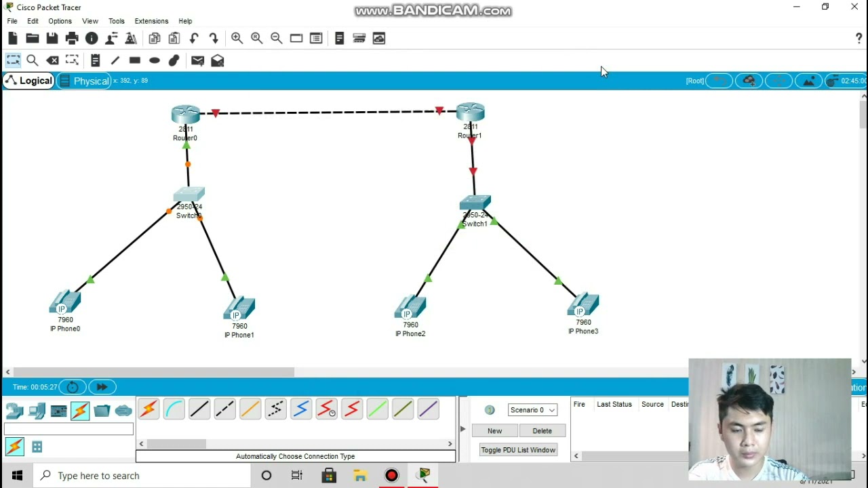Paste from clipboard toolbar icon

coord(174,39)
